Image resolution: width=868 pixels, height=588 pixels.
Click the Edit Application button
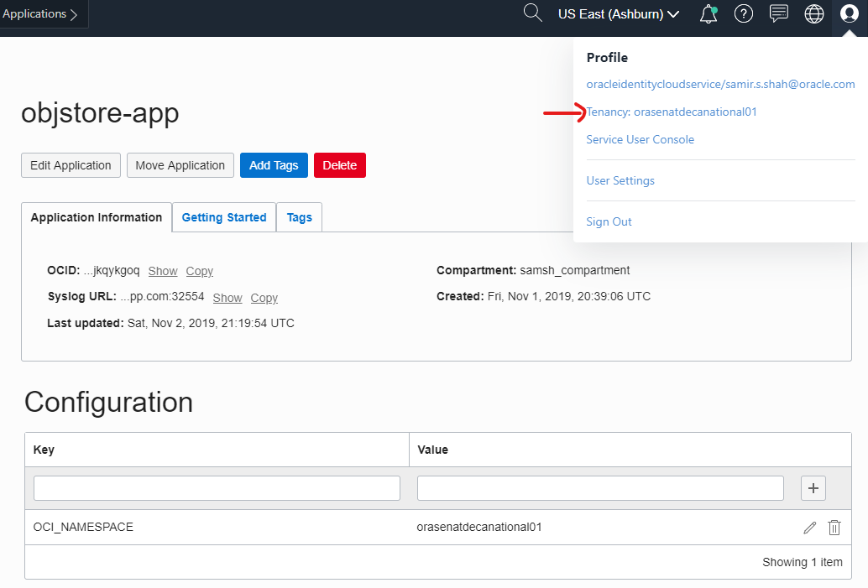71,165
